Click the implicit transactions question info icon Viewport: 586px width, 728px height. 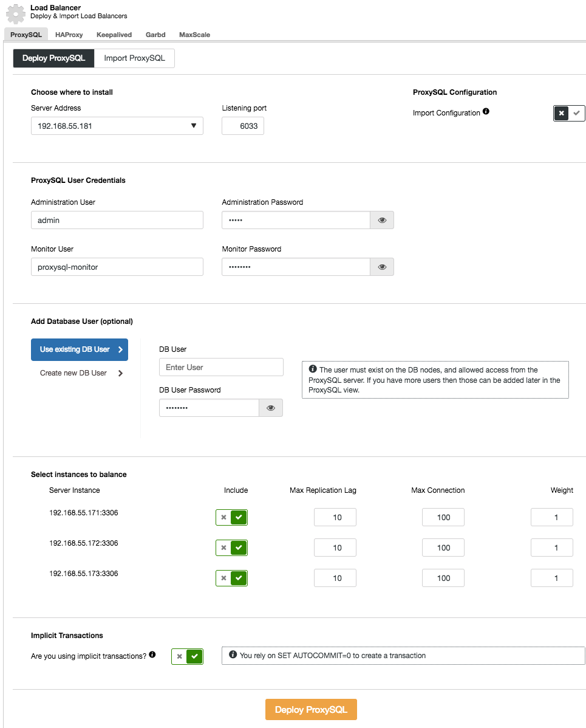[x=152, y=654]
